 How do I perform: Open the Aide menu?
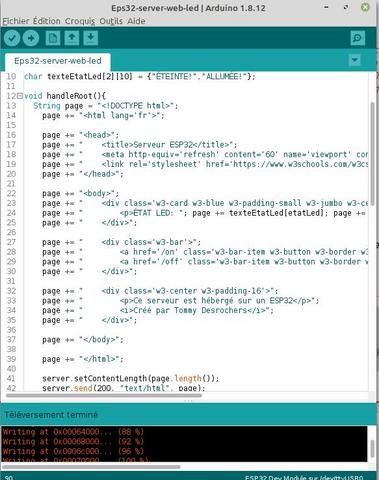[x=136, y=21]
